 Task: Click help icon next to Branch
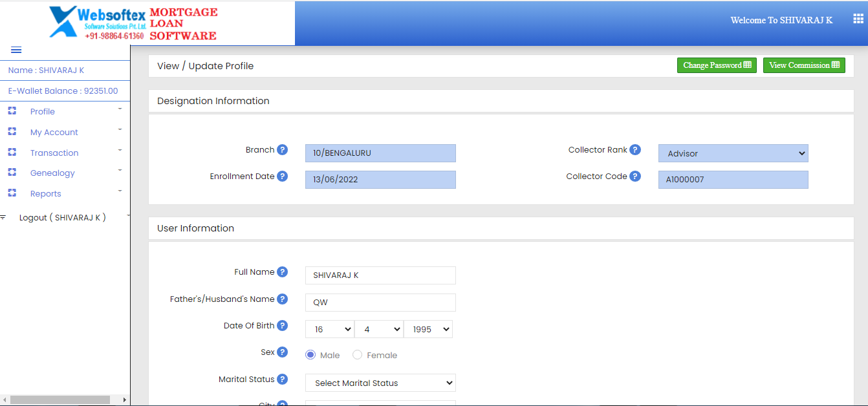[x=283, y=150]
